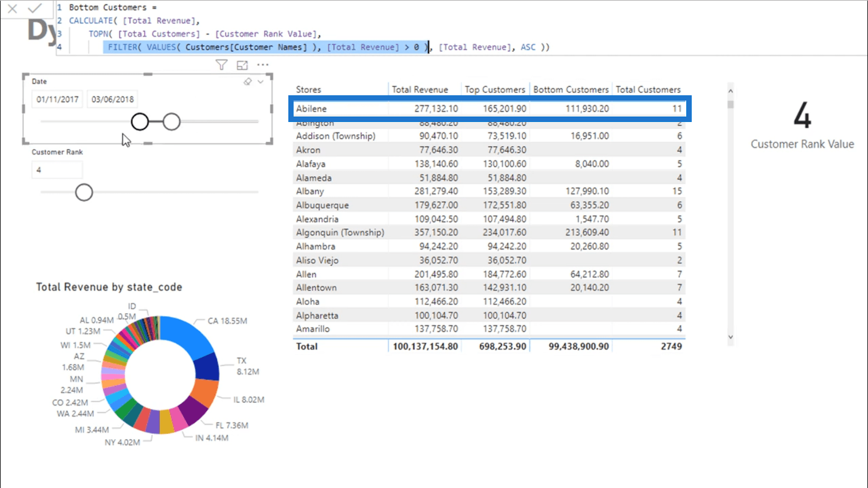Click the table scrollbar up arrow

click(x=730, y=91)
